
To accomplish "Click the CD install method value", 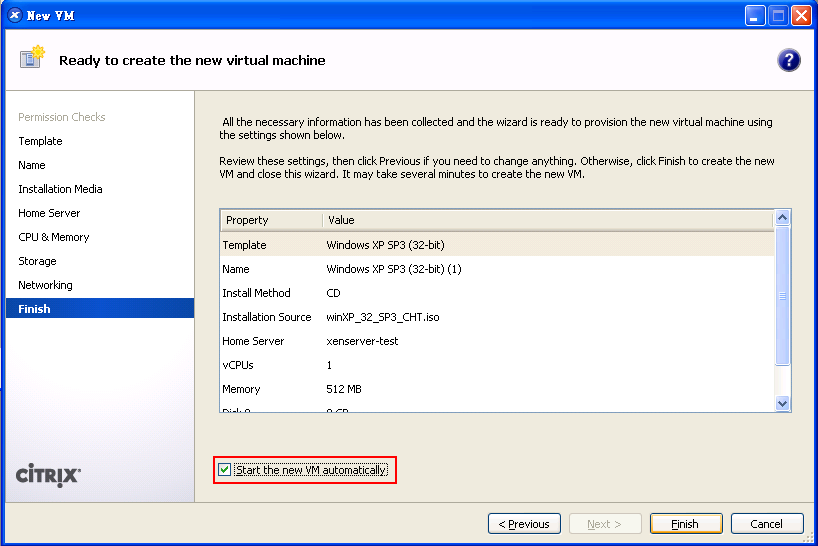I will [x=333, y=293].
